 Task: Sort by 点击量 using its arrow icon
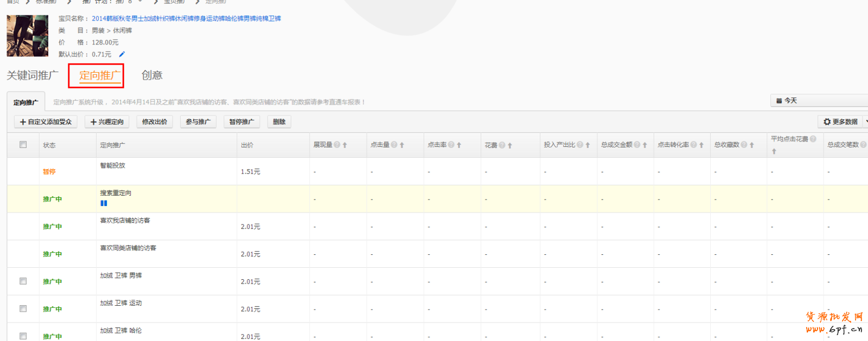click(402, 145)
